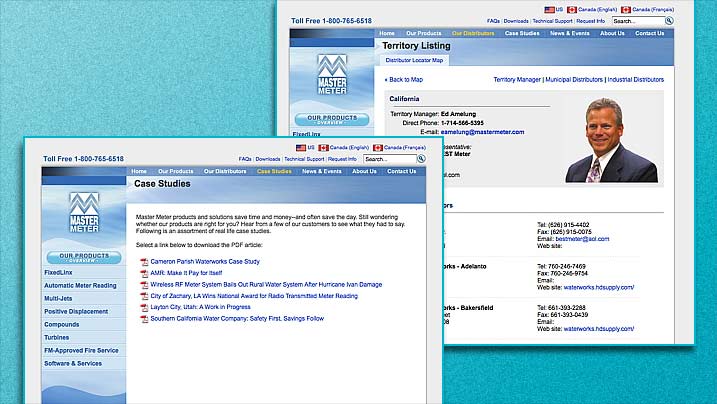Open Our Products menu in Case Studies window
The image size is (717, 404).
(x=176, y=171)
